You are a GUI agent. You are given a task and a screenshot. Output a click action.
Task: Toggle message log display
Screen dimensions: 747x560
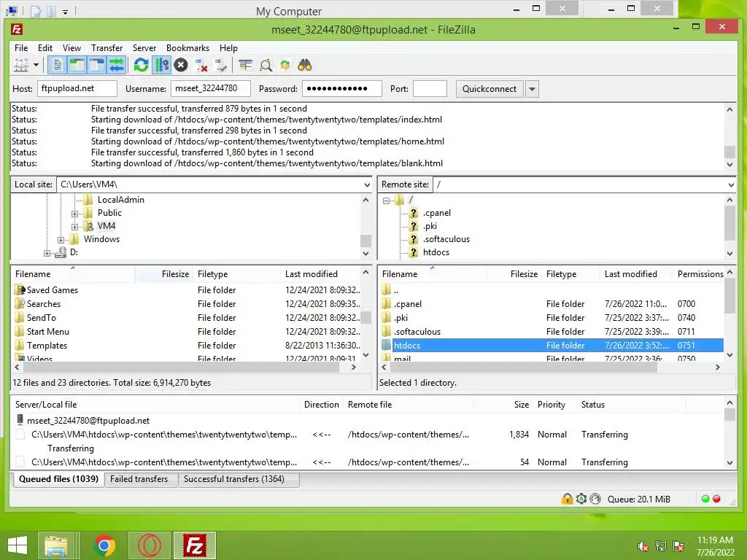click(x=57, y=65)
